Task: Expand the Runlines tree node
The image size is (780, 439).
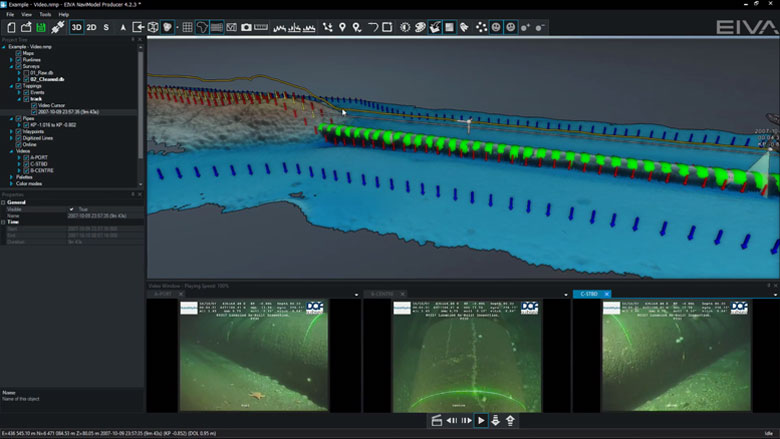Action: (x=11, y=60)
